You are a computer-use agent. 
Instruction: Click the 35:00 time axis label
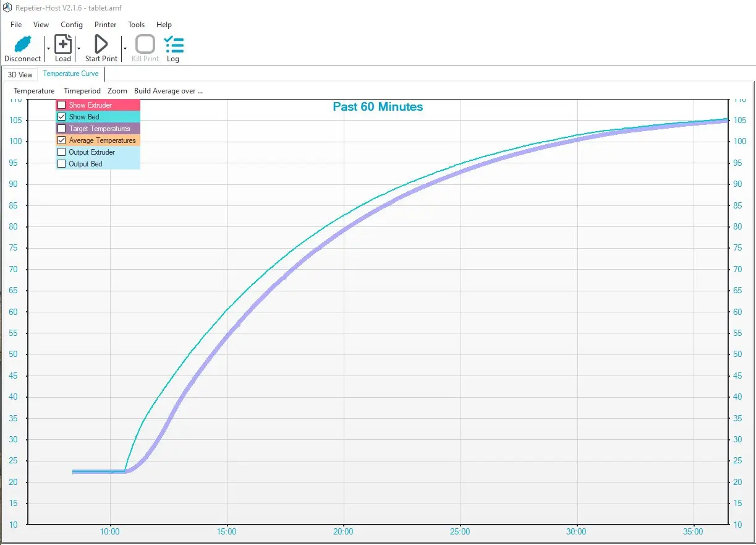[x=694, y=532]
